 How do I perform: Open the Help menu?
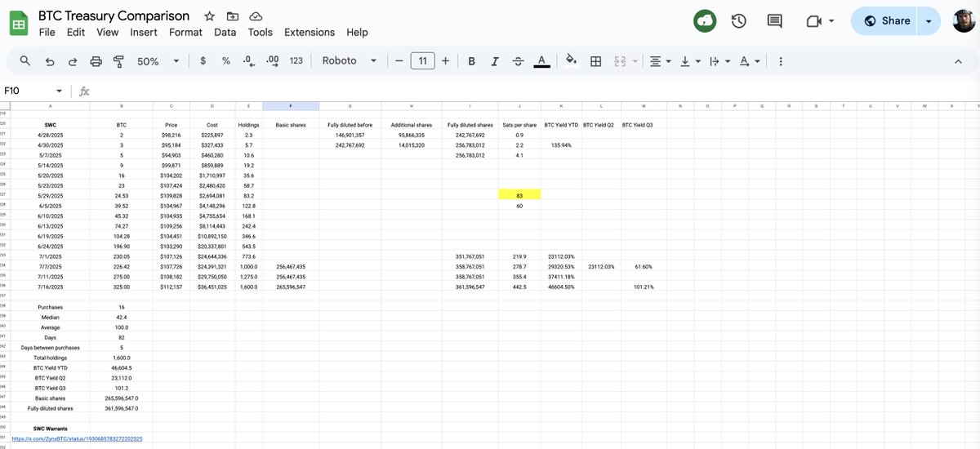click(357, 32)
